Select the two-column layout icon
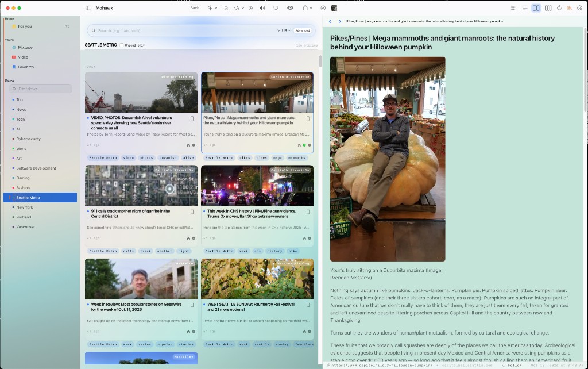588x369 pixels. pos(536,8)
